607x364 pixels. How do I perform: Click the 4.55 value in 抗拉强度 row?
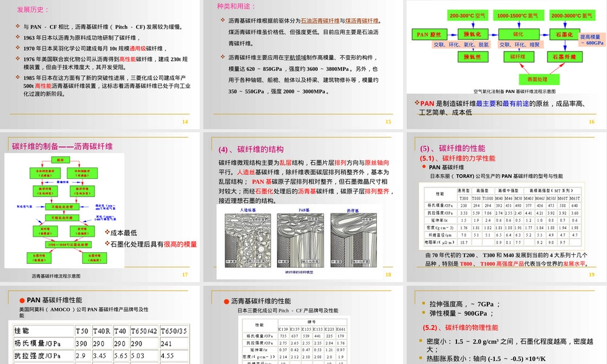click(x=168, y=356)
